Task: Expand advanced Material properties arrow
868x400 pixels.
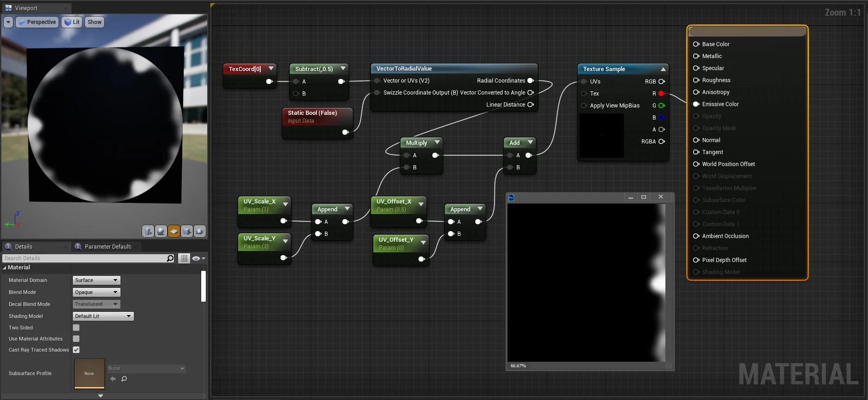Action: [x=101, y=395]
